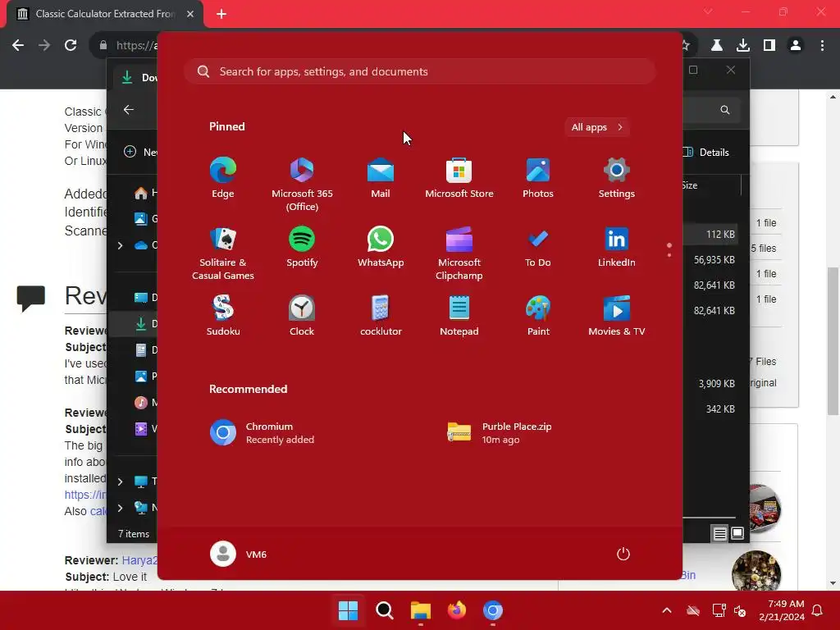Open the Clock app
840x630 pixels.
[302, 316]
